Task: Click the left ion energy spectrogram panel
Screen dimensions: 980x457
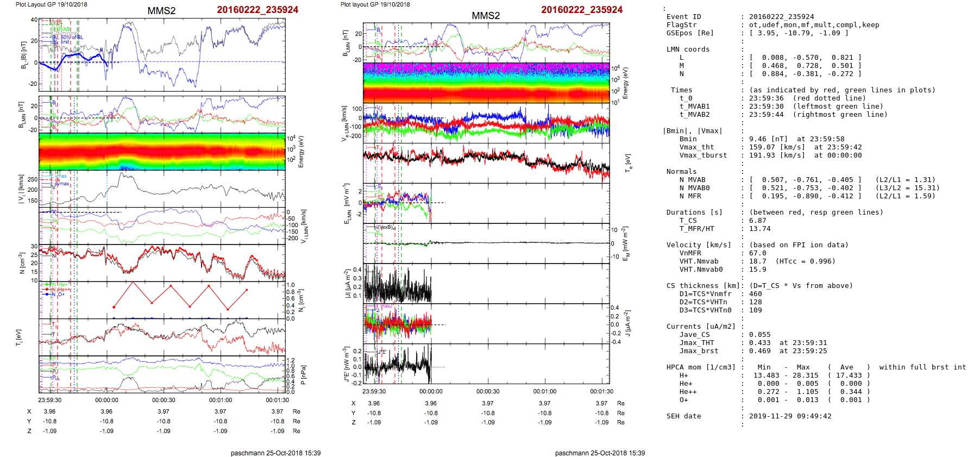Action: 162,152
